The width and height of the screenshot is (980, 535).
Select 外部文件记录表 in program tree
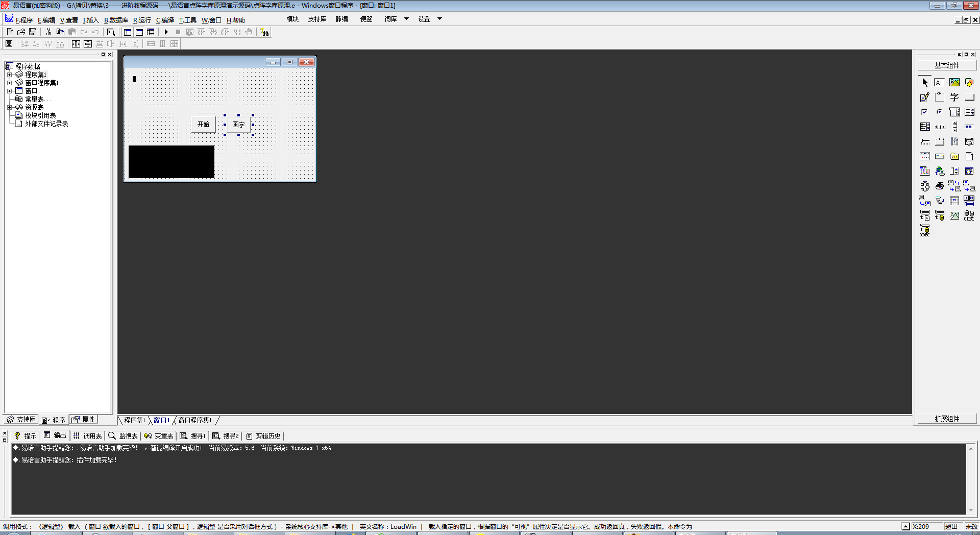(x=46, y=124)
